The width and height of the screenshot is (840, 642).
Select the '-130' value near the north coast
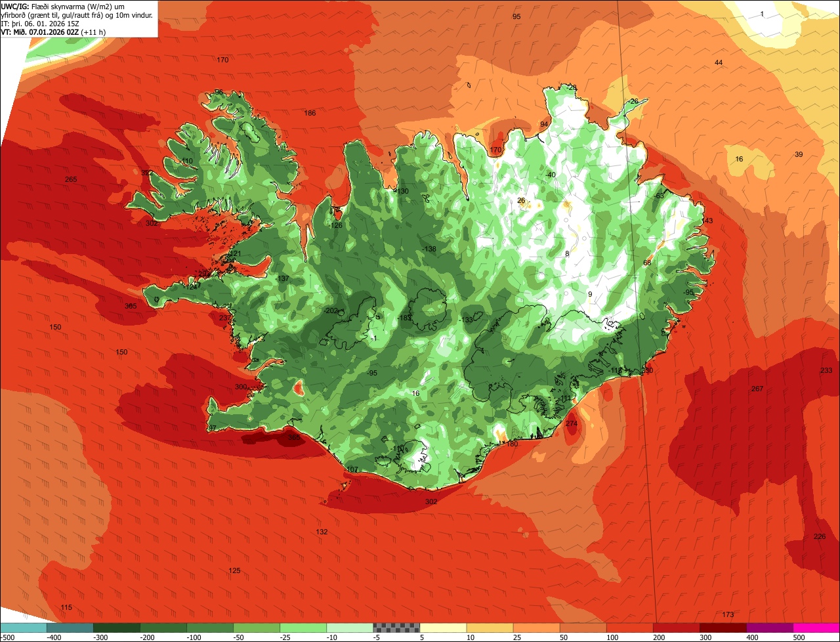pyautogui.click(x=402, y=191)
